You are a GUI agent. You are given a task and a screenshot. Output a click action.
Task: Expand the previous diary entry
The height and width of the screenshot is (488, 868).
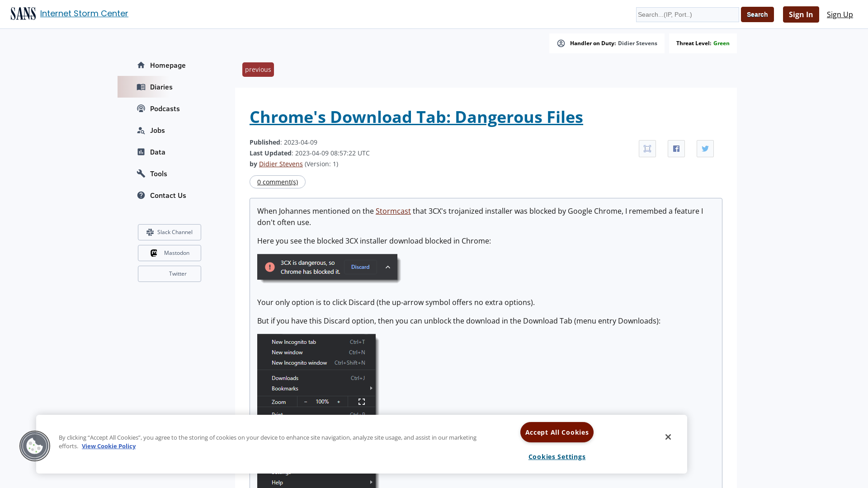[258, 70]
